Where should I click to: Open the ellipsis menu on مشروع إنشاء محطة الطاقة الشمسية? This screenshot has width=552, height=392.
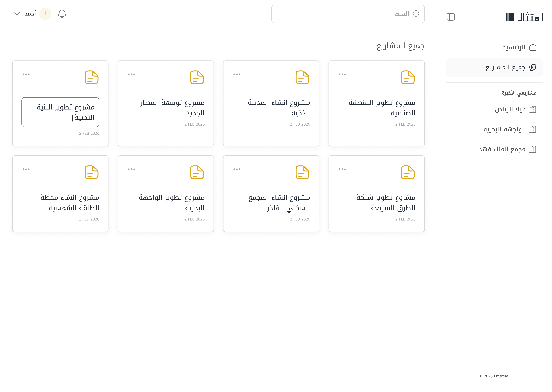pyautogui.click(x=26, y=169)
